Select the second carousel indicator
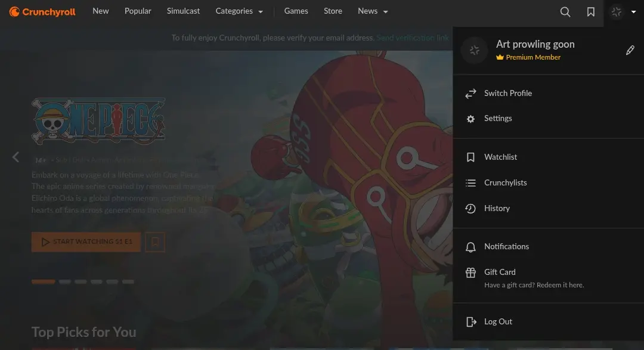Screen dimensions: 644x350 (x=65, y=282)
